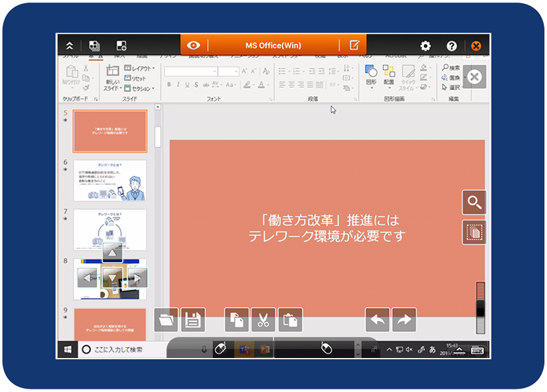Open the レイアウト layout dropdown
Screen dimensions: 547x392
tap(140, 69)
